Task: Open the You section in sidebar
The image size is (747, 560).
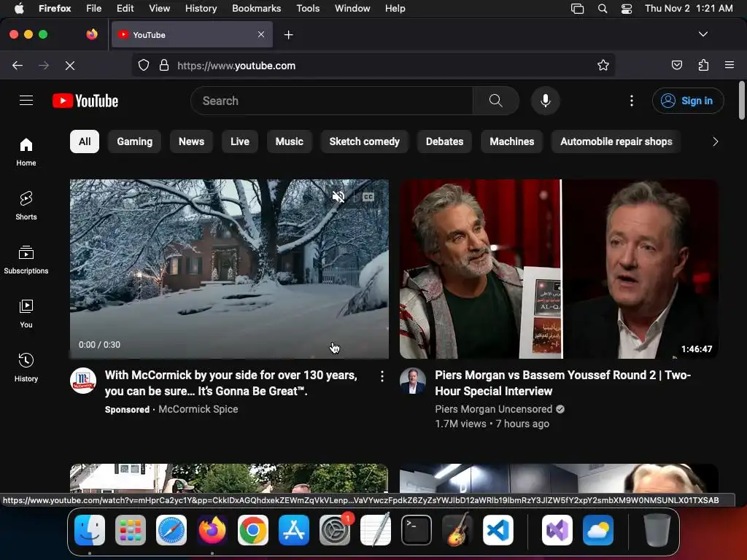Action: pyautogui.click(x=26, y=314)
